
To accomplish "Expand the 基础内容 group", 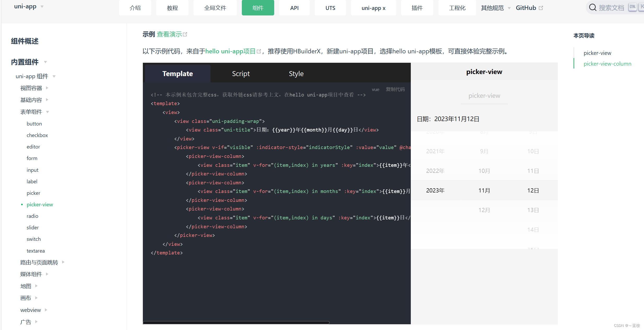I will point(47,100).
